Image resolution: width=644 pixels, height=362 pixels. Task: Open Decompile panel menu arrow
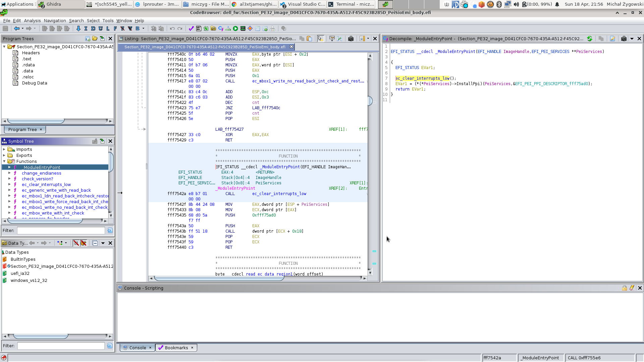[x=632, y=39]
